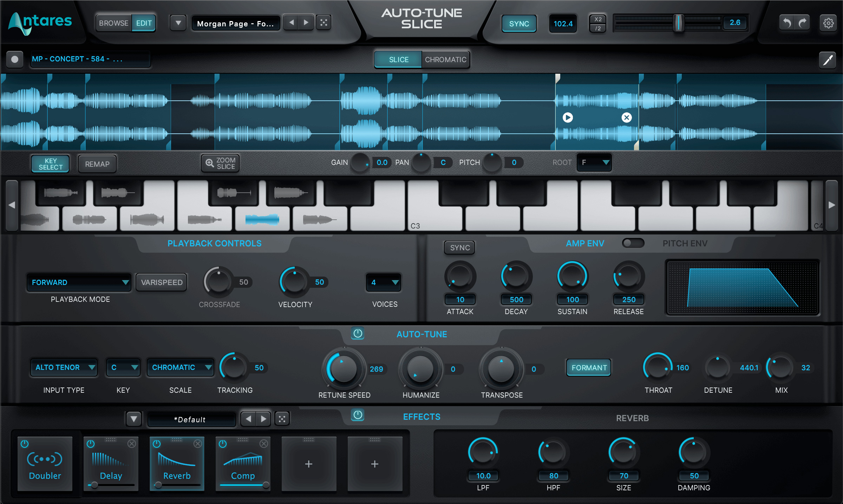
Task: Click the undo arrow
Action: coord(787,23)
